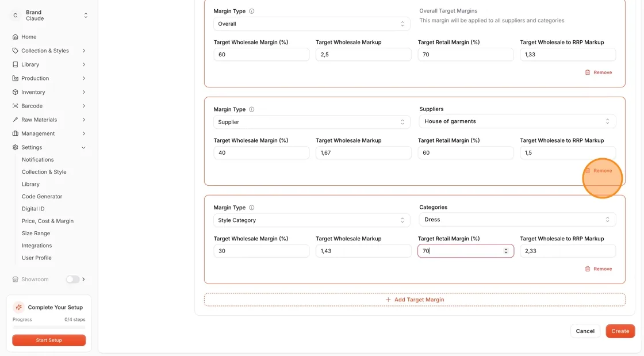Toggle the Showroom switch
The width and height of the screenshot is (644, 356).
click(x=72, y=279)
